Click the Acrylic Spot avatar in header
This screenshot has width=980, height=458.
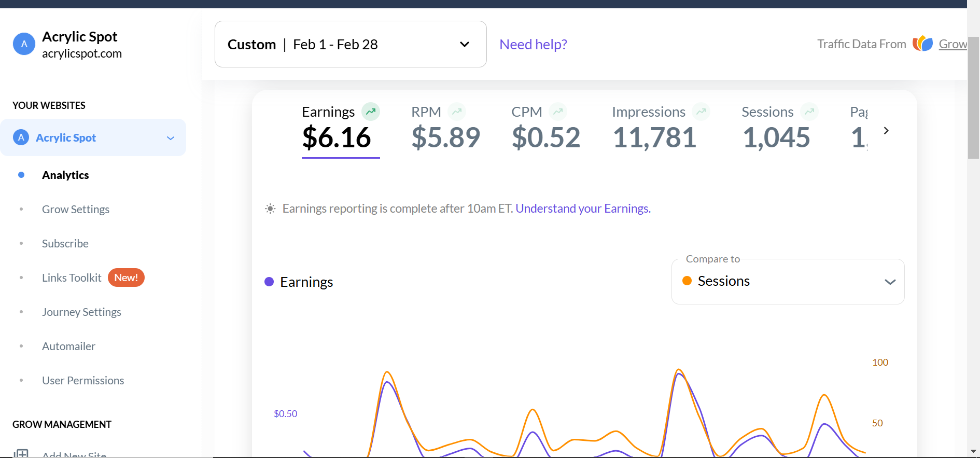tap(24, 44)
